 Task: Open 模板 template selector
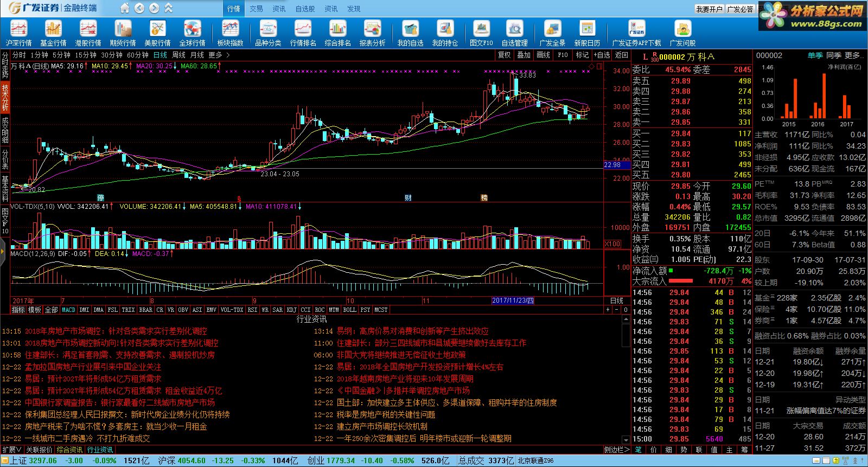[35, 310]
